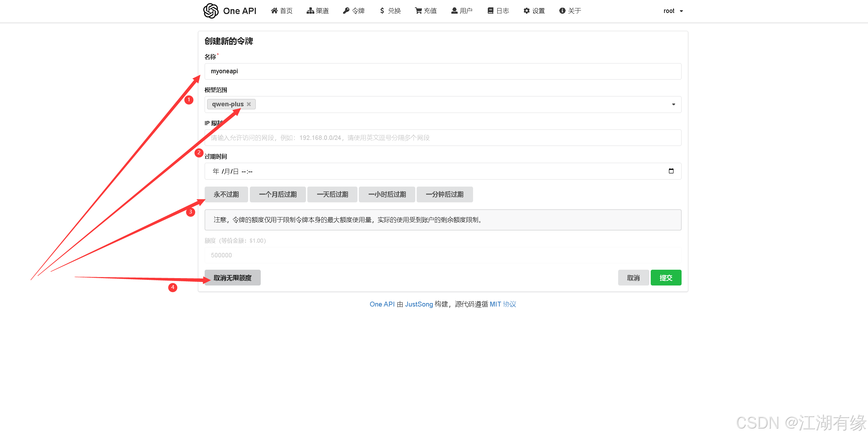Open the 令牌 token page

(354, 11)
